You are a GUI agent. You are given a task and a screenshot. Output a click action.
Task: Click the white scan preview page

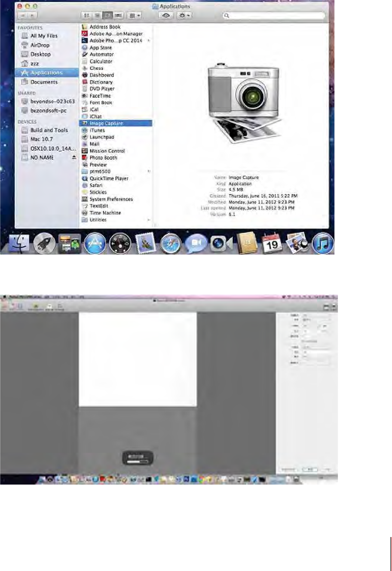[138, 359]
